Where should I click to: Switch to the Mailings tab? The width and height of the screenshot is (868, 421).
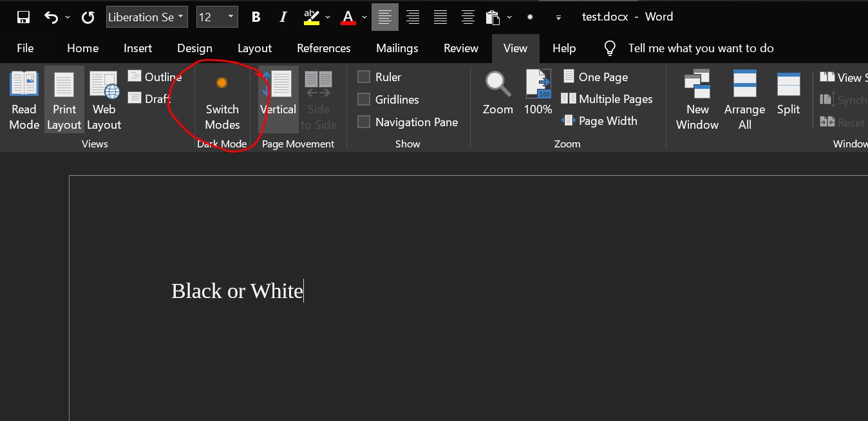tap(397, 48)
